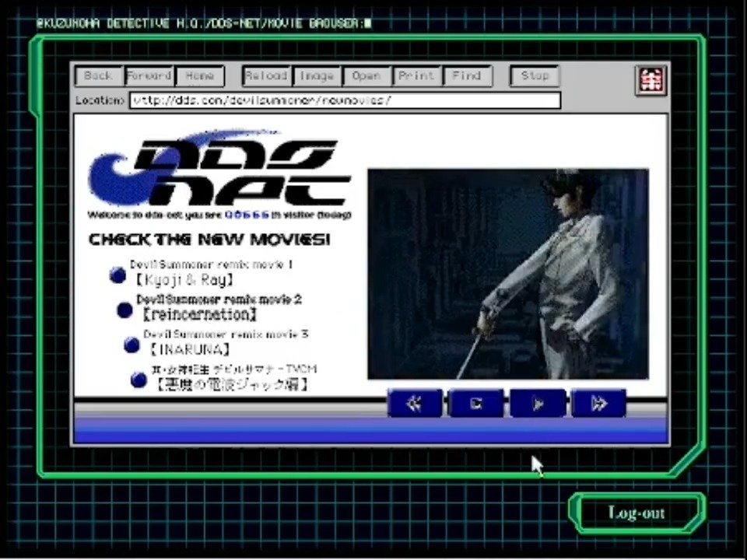Screen dimensions: 747x560
Task: Click the Location URL field
Action: pyautogui.click(x=345, y=100)
